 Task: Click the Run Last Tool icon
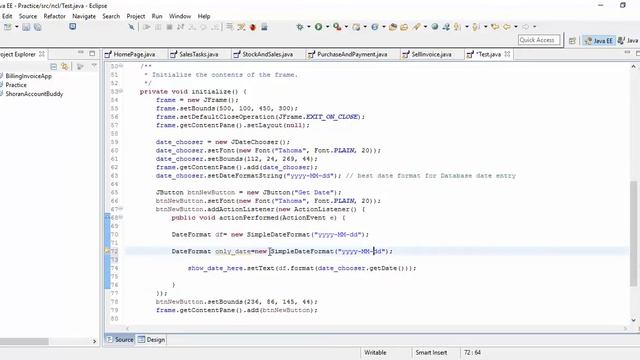[x=337, y=27]
